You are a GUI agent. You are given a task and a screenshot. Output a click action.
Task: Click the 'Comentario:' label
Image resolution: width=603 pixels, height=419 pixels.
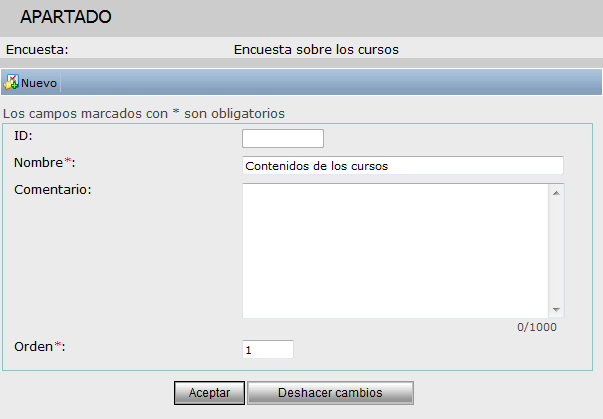pos(53,190)
